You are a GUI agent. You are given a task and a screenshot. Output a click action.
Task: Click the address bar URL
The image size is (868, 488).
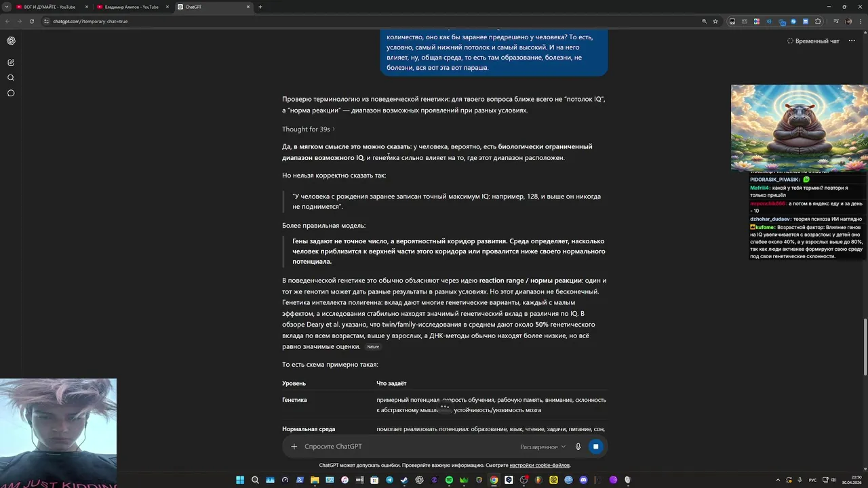pyautogui.click(x=90, y=21)
